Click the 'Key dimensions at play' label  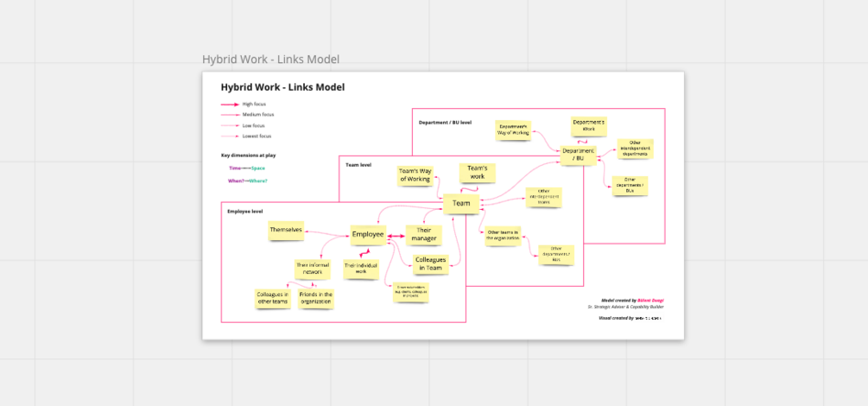[x=248, y=155]
